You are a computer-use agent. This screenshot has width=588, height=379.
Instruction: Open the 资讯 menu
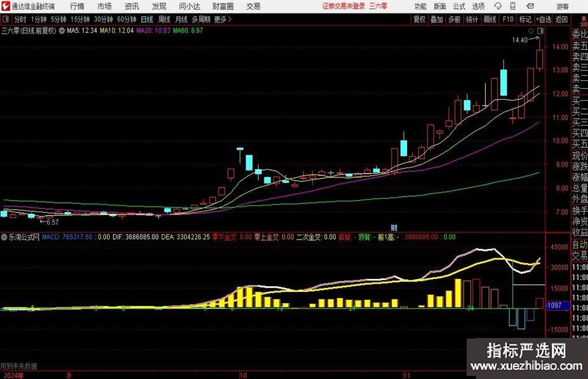pyautogui.click(x=132, y=6)
